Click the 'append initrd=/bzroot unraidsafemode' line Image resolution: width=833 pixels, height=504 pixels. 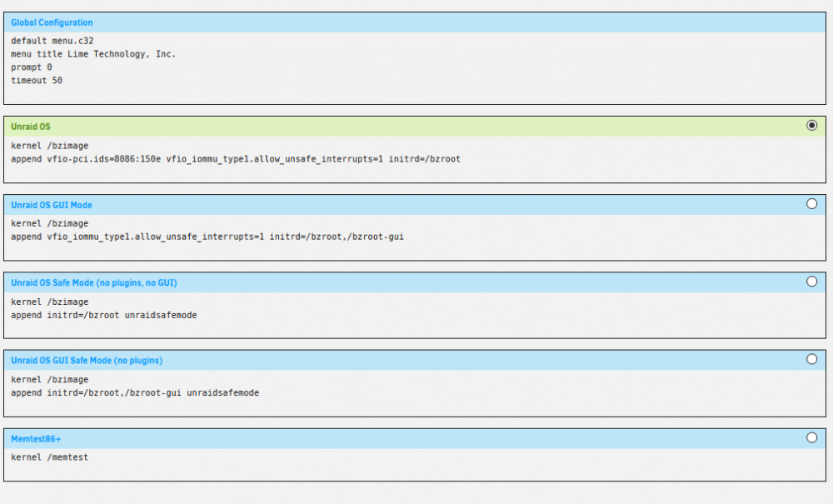103,315
